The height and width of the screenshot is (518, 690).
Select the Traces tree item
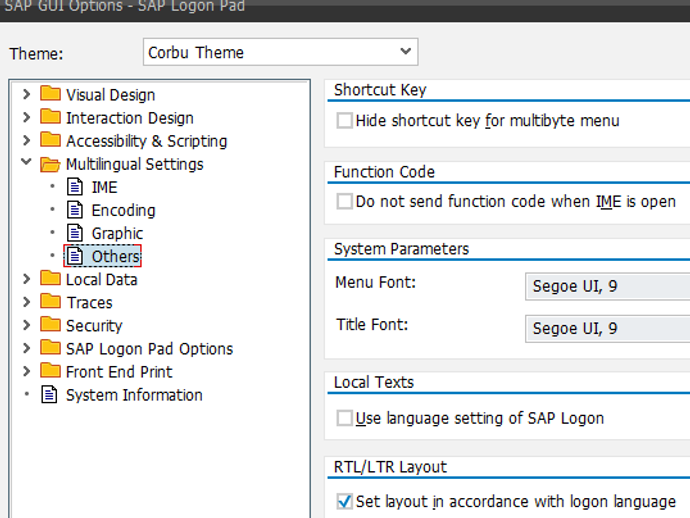[89, 302]
